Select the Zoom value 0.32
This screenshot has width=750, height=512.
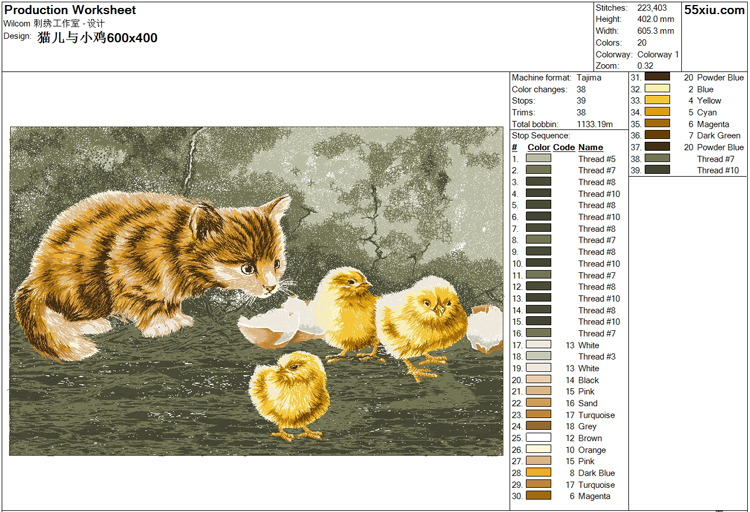pyautogui.click(x=645, y=66)
